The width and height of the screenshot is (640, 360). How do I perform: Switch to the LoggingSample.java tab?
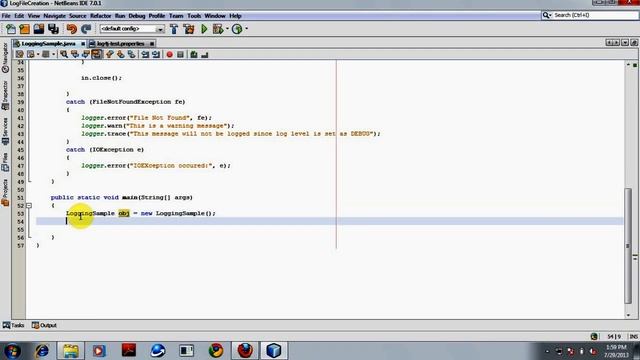(48, 43)
